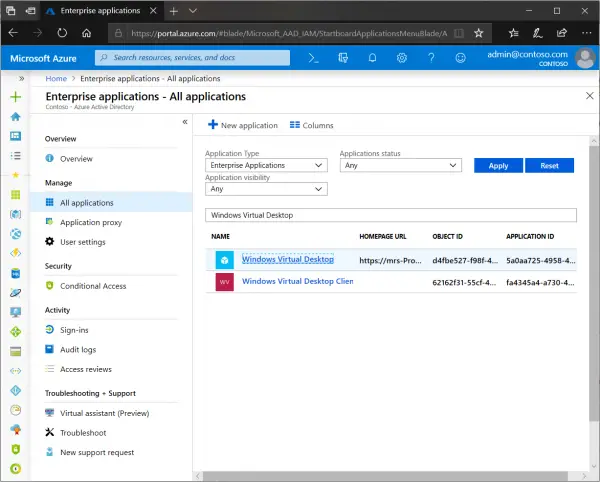600x482 pixels.
Task: Click the Home breadcrumb link
Action: pos(56,79)
